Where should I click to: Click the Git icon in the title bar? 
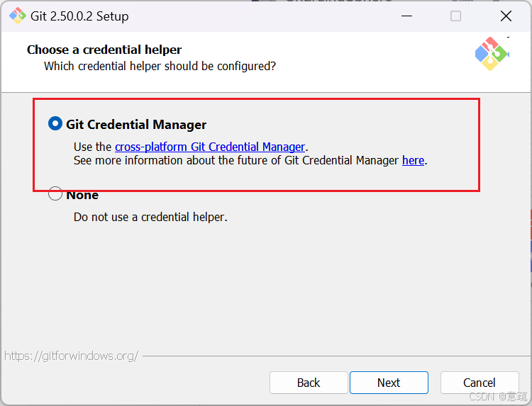click(17, 16)
